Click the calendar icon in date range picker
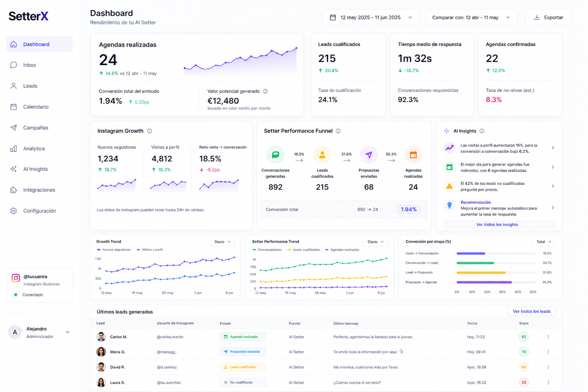Image resolution: width=588 pixels, height=392 pixels. coord(333,17)
